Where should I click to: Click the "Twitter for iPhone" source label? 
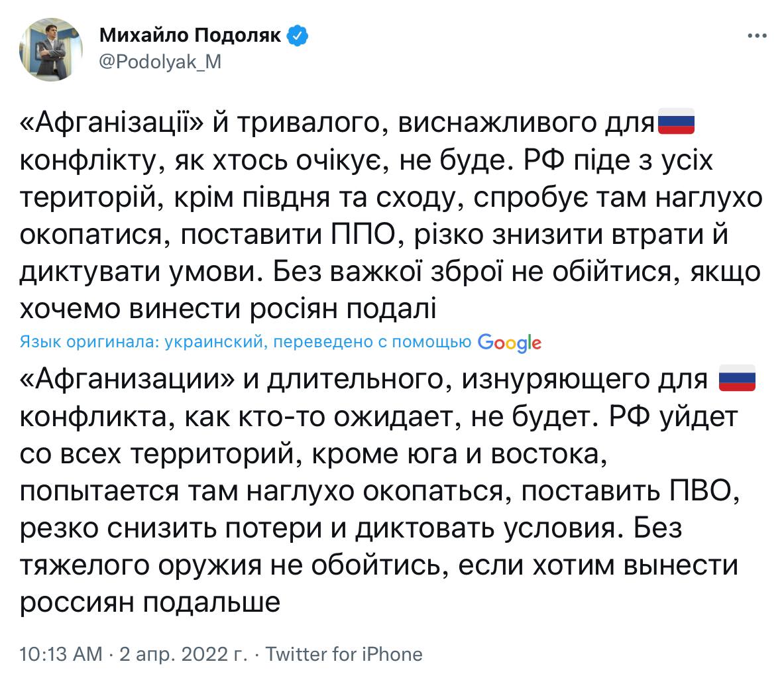344,654
